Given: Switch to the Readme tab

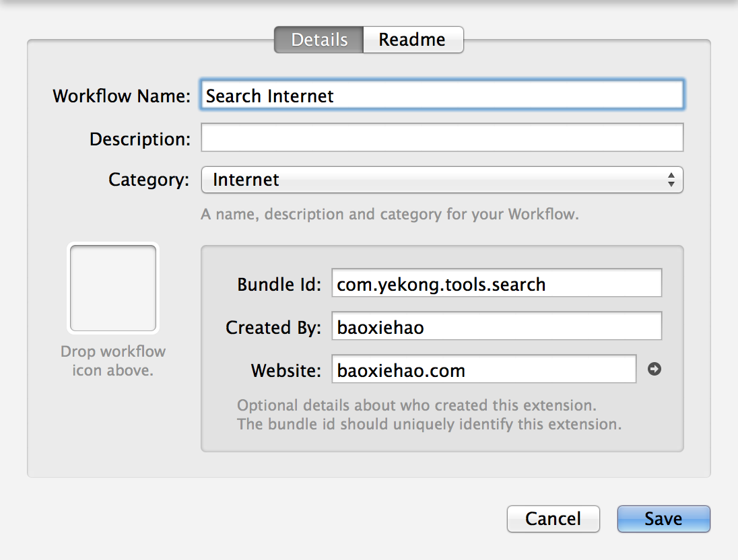Looking at the screenshot, I should click(412, 40).
